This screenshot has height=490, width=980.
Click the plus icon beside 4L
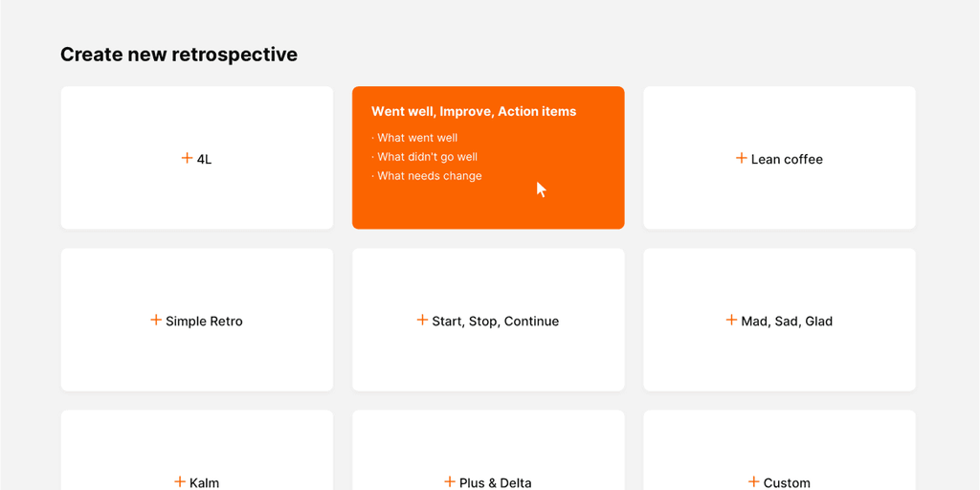click(x=187, y=158)
